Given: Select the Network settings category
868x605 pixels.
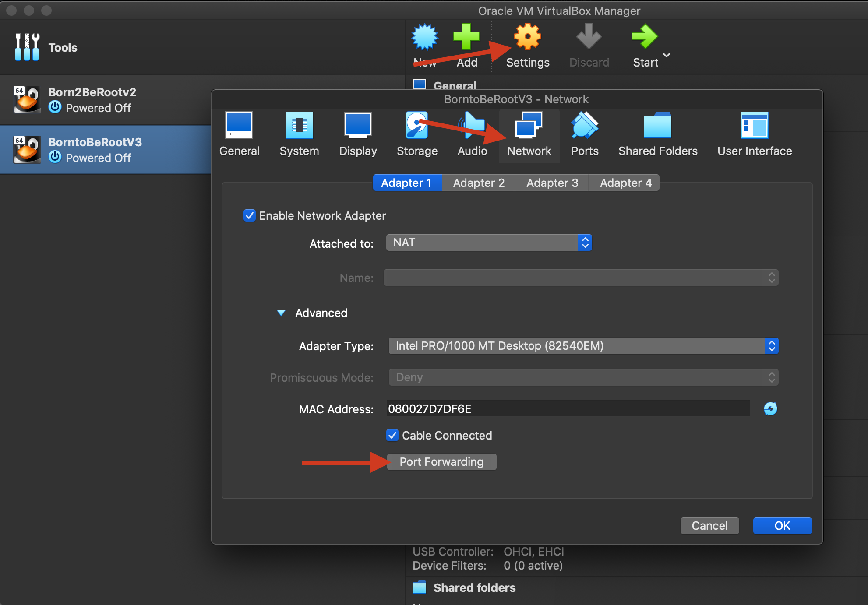Looking at the screenshot, I should click(x=529, y=136).
